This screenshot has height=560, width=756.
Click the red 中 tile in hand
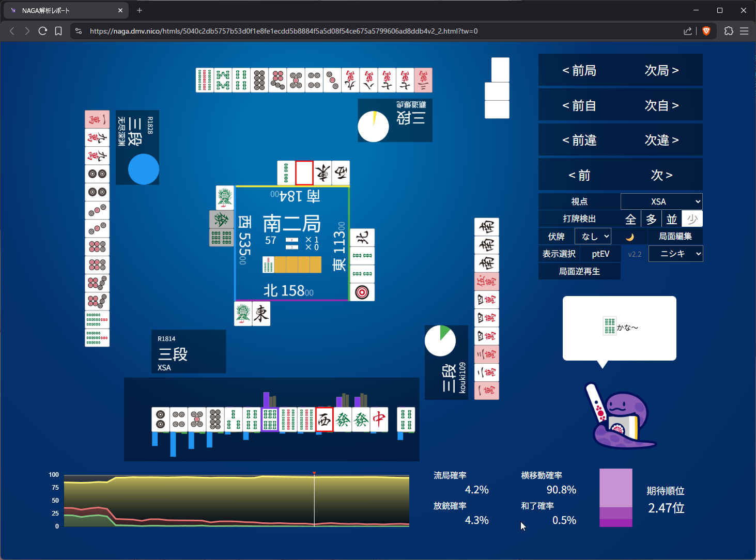coord(379,419)
